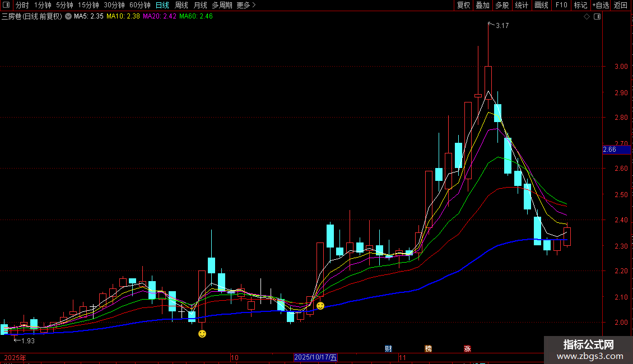Viewport: 633px width, 364px height.
Task: Click the 财 event marker
Action: [388, 349]
